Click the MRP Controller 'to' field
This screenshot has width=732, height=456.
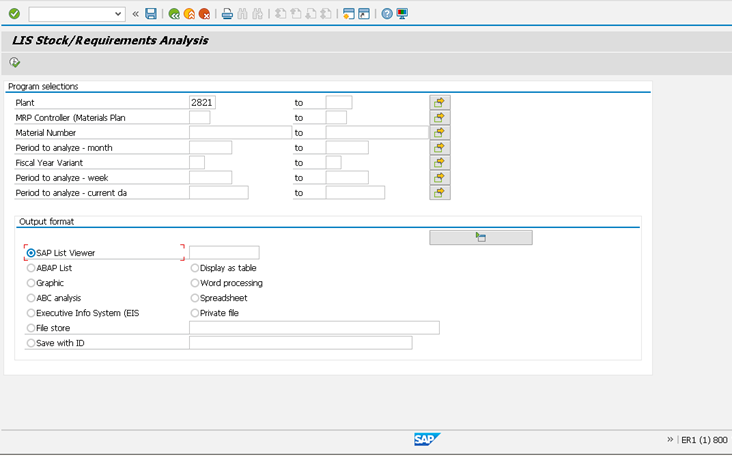click(x=336, y=117)
